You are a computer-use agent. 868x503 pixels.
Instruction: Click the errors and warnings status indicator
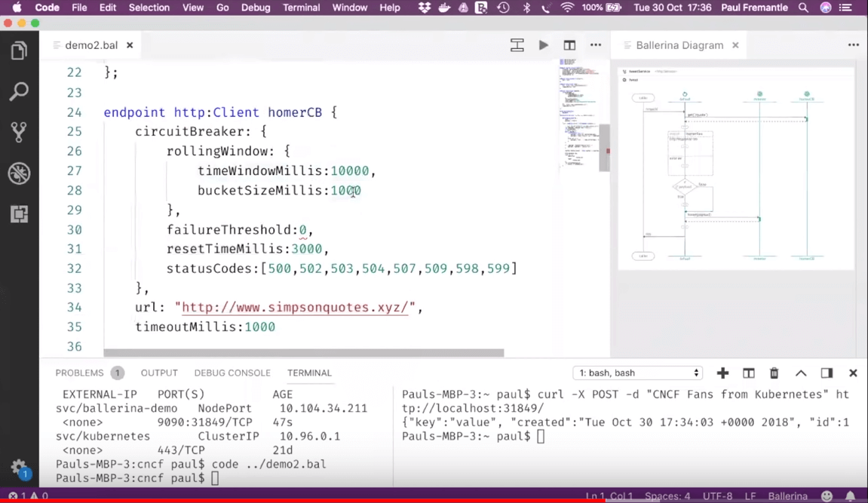28,495
